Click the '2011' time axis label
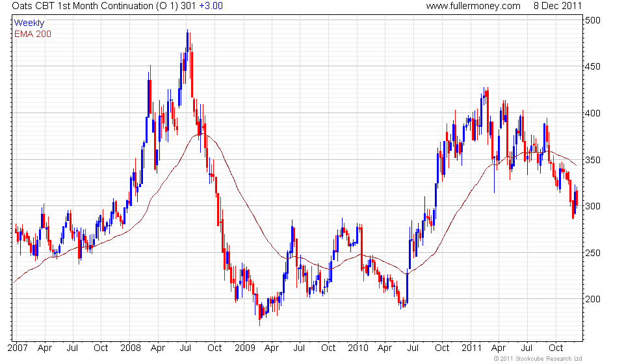The image size is (637, 364). (x=471, y=348)
